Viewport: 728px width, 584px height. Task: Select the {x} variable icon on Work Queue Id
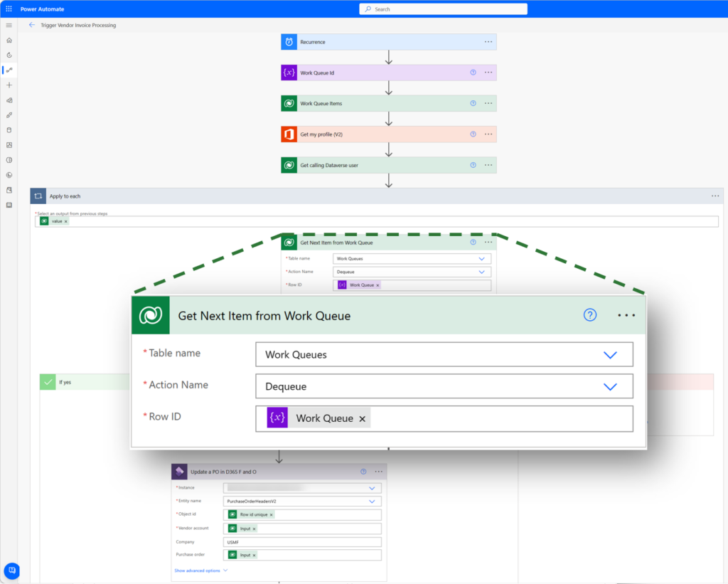(289, 72)
